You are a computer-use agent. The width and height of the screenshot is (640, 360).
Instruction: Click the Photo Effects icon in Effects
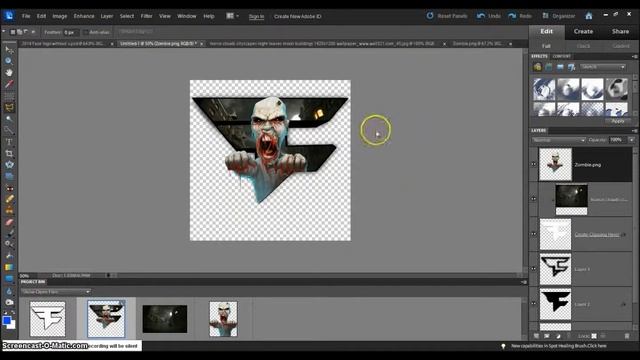click(560, 67)
